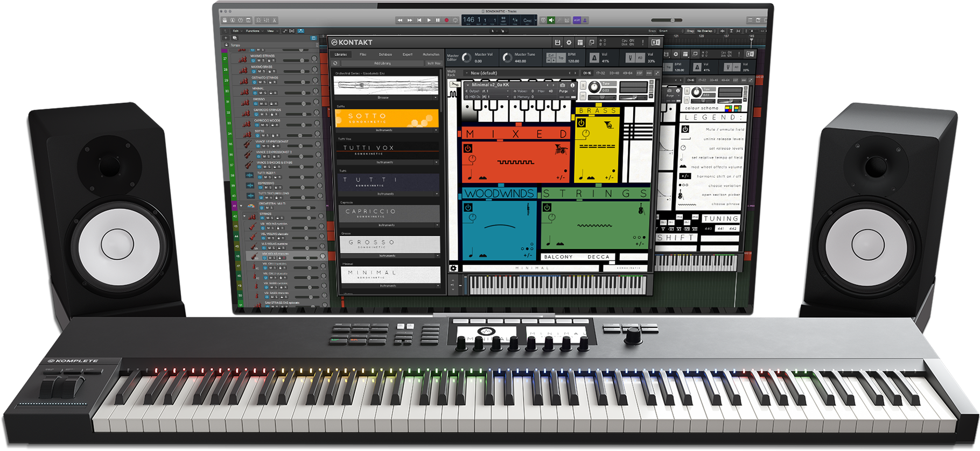Toggle the cycle button in Logic transport
The height and width of the screenshot is (451, 980).
(x=456, y=20)
